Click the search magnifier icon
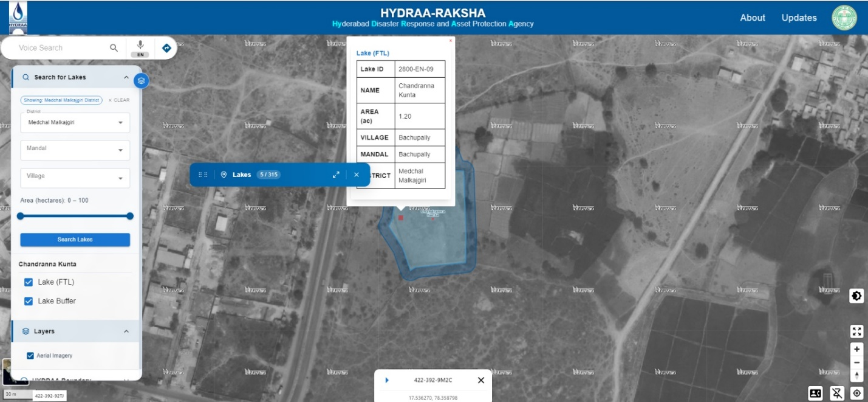 click(x=114, y=48)
